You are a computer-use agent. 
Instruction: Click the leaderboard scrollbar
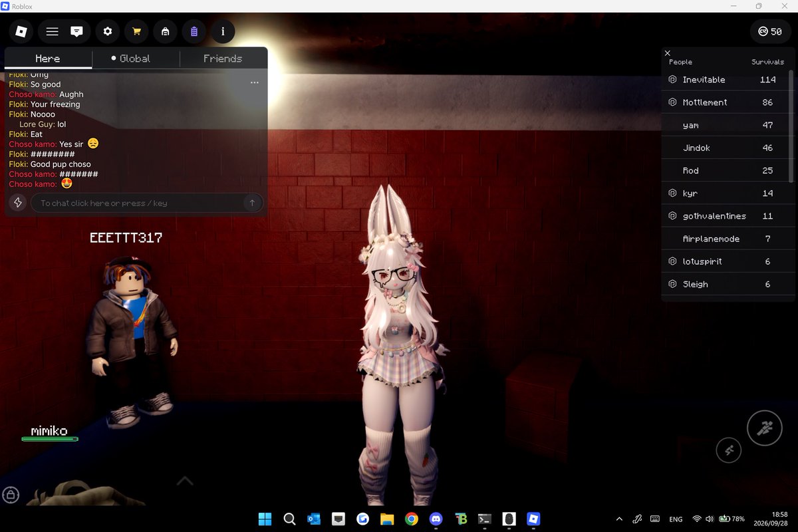click(791, 125)
